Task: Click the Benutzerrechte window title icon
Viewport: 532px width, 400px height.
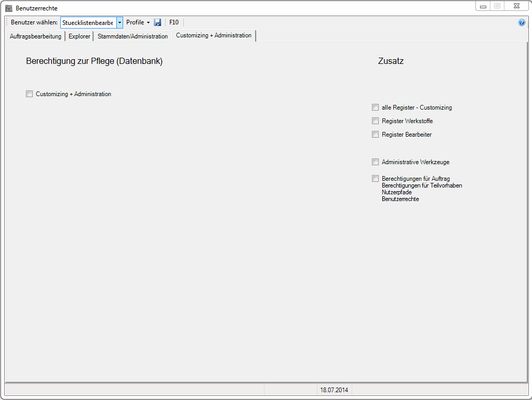Action: [8, 8]
